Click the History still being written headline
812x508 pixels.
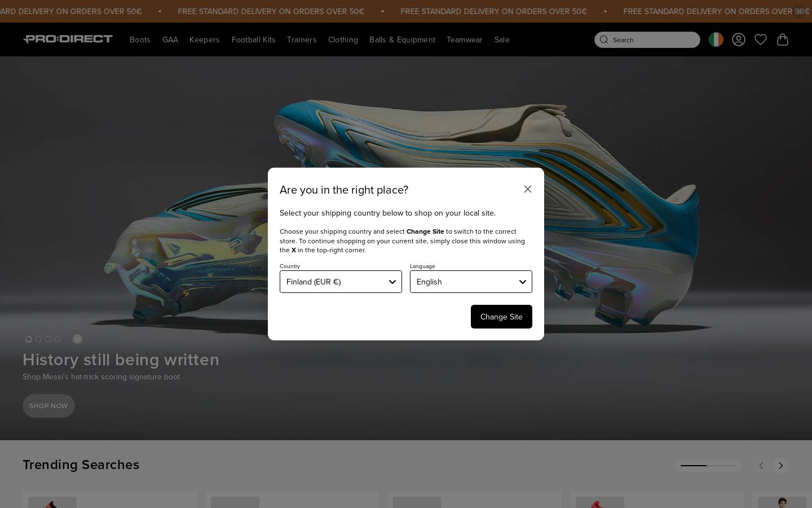(x=121, y=360)
